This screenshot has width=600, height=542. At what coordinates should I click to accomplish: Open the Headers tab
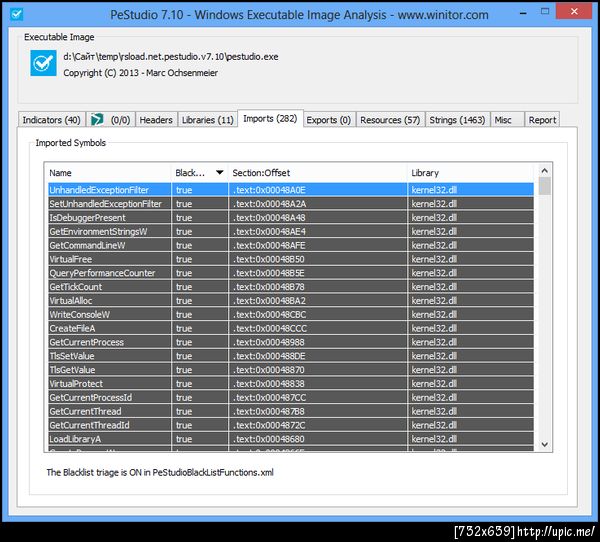pos(156,120)
